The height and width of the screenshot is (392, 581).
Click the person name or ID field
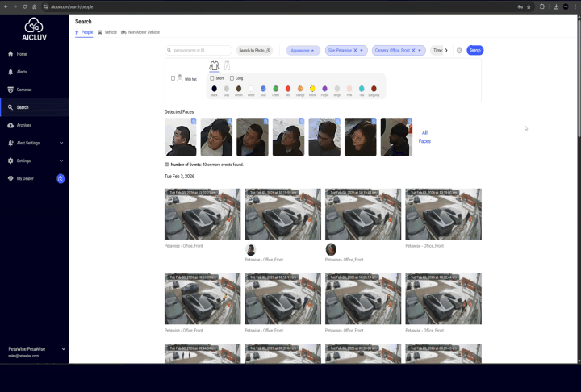point(199,50)
